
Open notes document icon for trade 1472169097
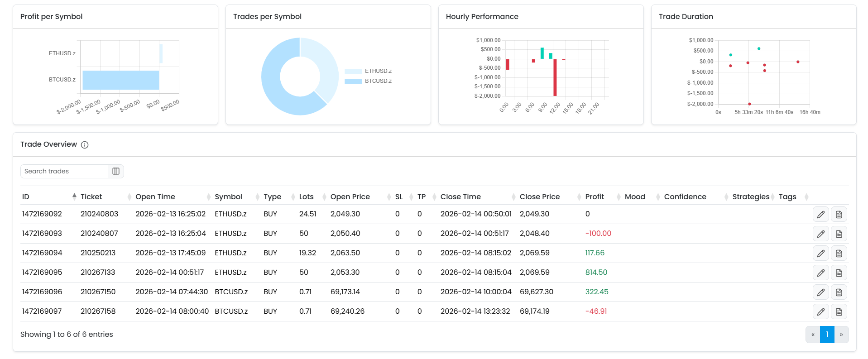(x=839, y=312)
